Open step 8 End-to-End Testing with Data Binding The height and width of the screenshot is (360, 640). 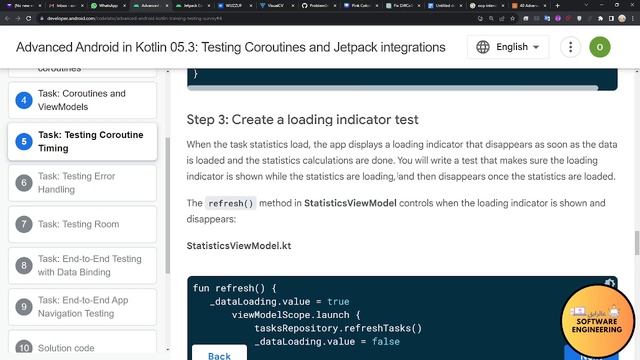[x=82, y=265]
